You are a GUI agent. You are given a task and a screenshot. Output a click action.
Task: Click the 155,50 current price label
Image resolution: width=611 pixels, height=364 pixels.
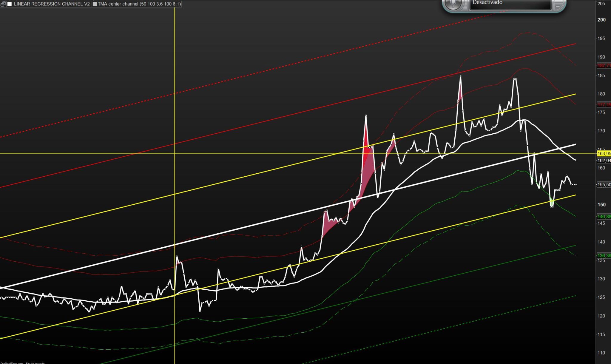pyautogui.click(x=604, y=185)
